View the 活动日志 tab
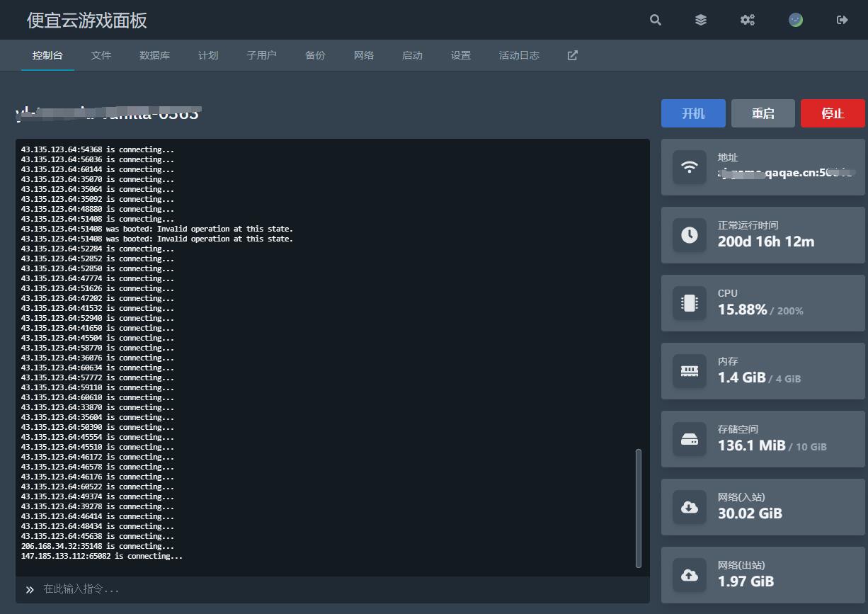The width and height of the screenshot is (868, 614). point(519,55)
